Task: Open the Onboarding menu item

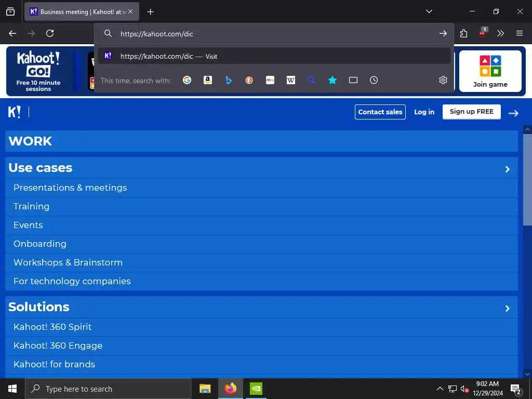Action: 40,244
